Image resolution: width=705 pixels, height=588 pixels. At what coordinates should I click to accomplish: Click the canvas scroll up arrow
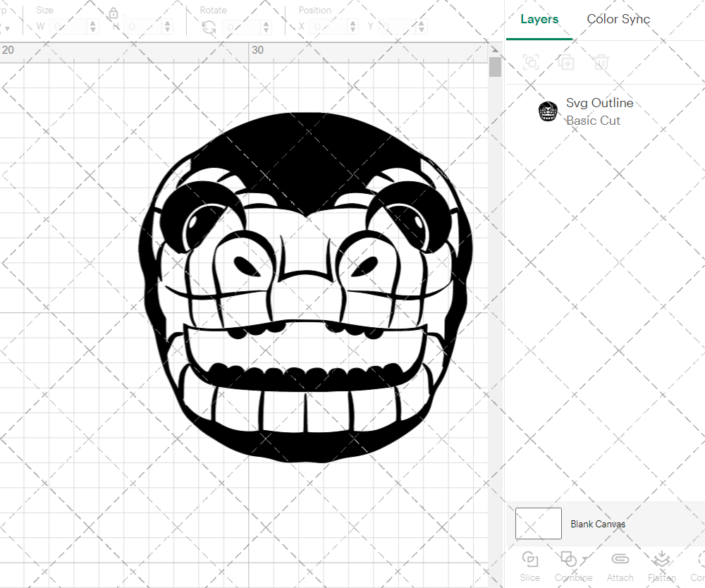pyautogui.click(x=495, y=49)
